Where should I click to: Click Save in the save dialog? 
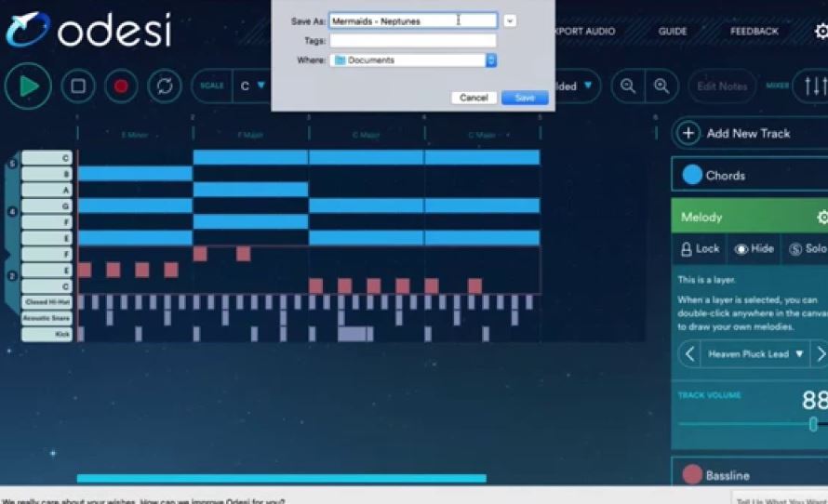(x=525, y=98)
